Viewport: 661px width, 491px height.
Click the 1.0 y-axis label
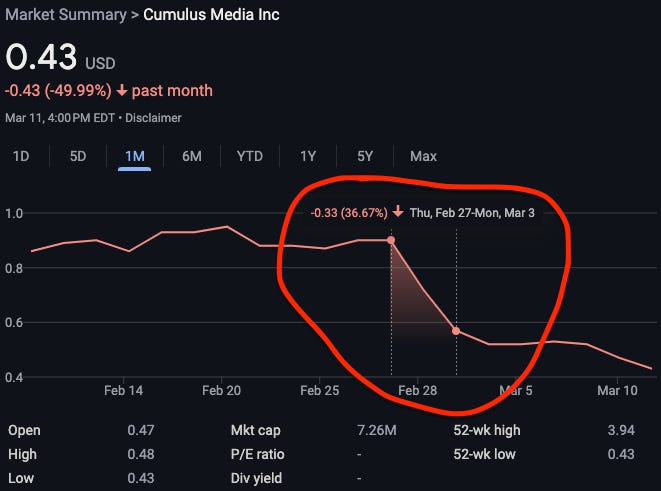click(14, 213)
